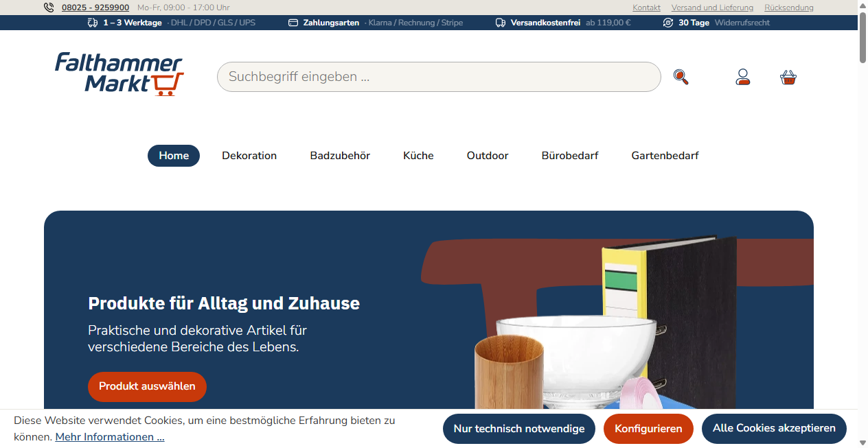Screen dimensions: 868x448
Task: Choose Nur technisch notwendige cookies
Action: coord(519,429)
